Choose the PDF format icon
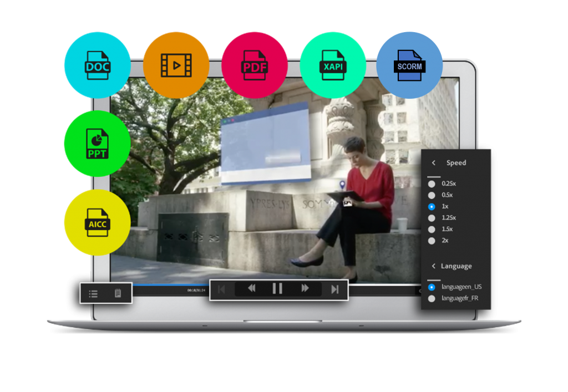 pos(255,65)
